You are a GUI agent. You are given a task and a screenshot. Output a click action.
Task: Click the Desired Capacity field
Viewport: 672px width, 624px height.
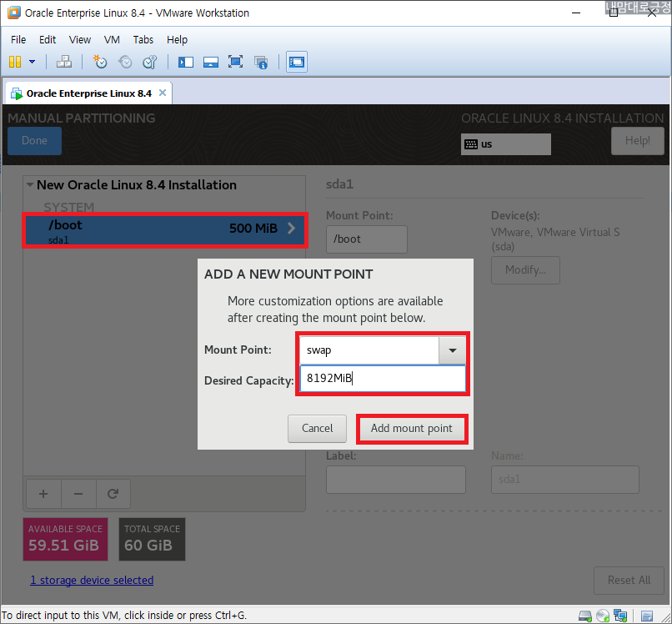tap(383, 378)
